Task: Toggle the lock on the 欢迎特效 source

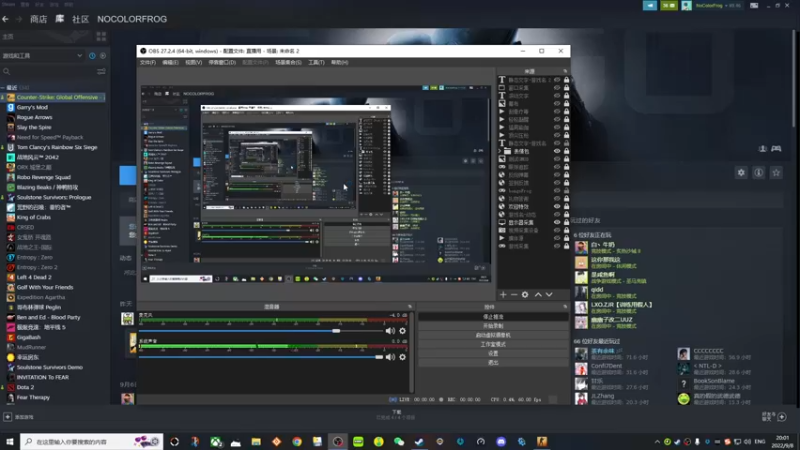Action: click(566, 206)
